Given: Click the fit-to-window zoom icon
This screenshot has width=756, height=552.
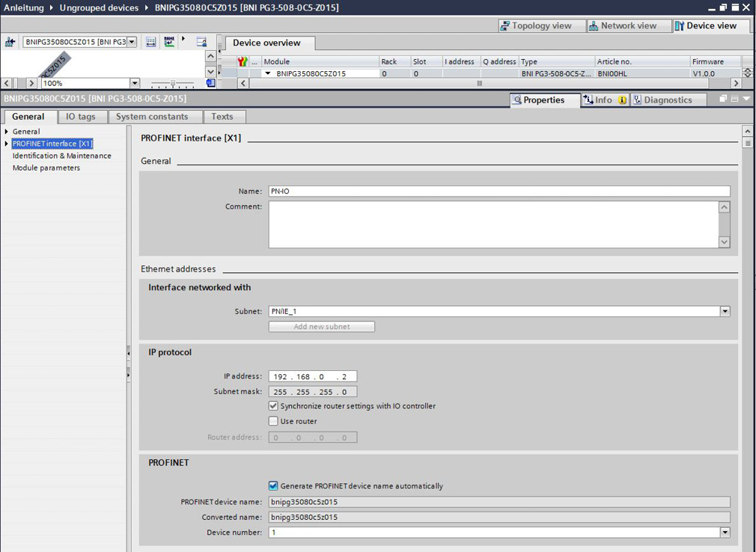Looking at the screenshot, I should coord(151,43).
